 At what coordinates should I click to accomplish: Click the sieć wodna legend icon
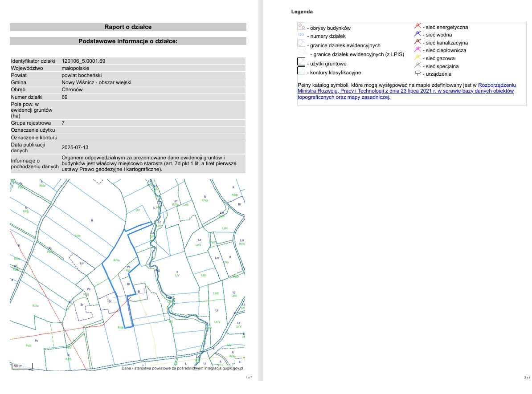[417, 34]
